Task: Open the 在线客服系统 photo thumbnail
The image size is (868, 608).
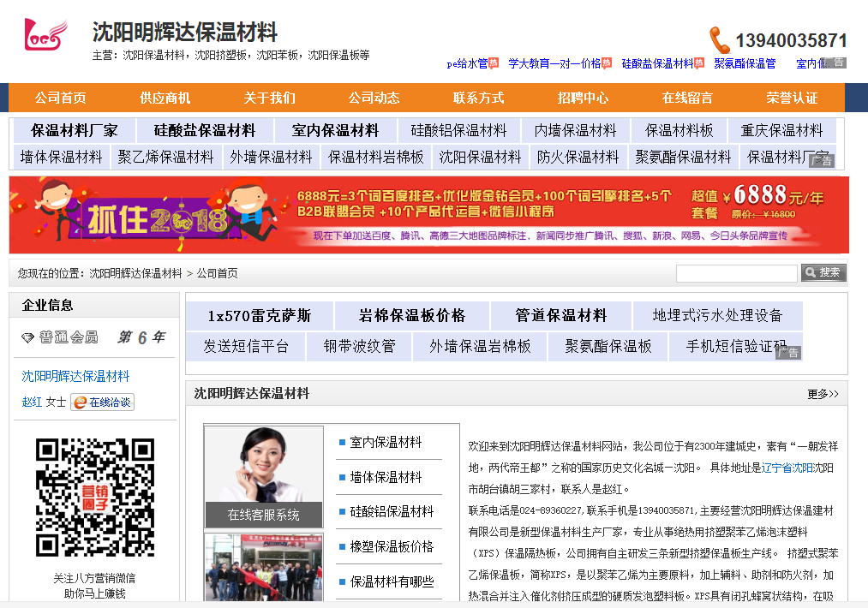Action: point(263,476)
